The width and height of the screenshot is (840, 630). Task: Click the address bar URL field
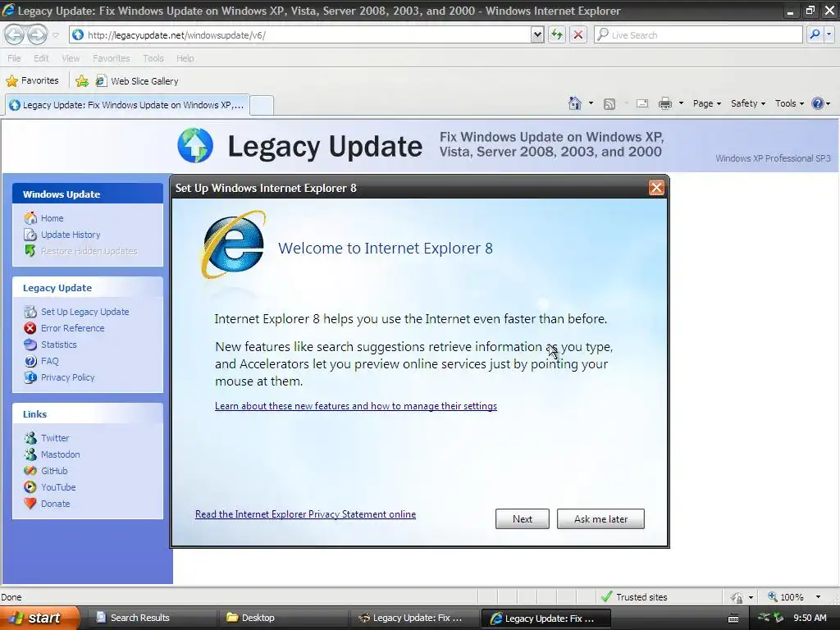coord(301,34)
